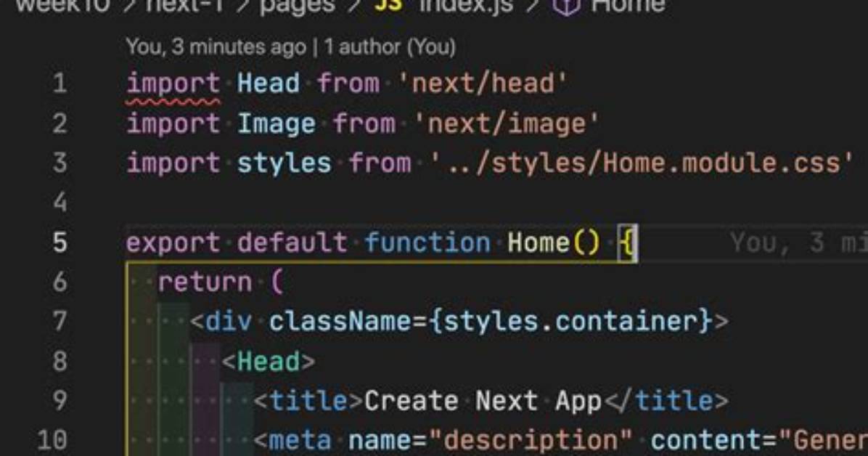Click line number 3 in the gutter
This screenshot has height=456, width=868.
click(x=60, y=163)
